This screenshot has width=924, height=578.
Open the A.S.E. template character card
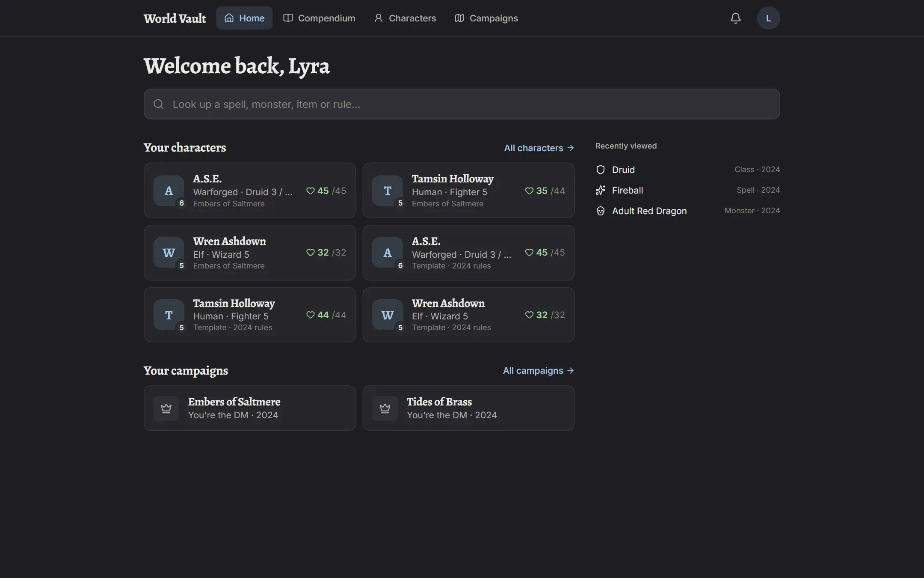coord(468,253)
